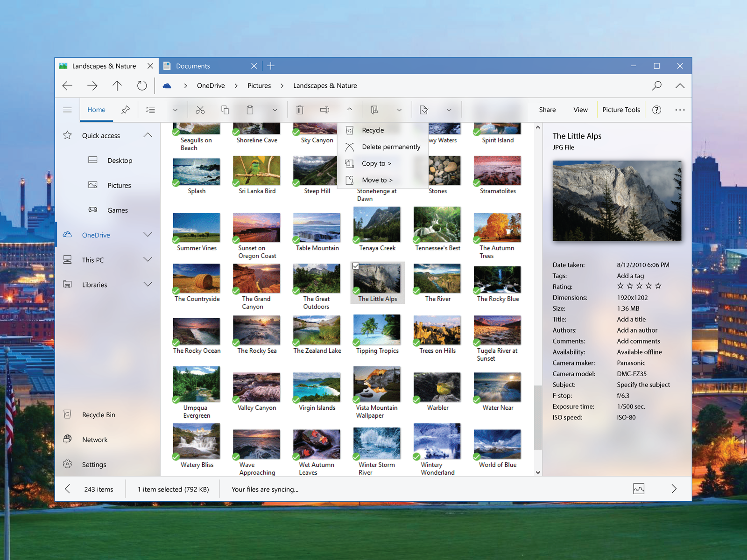Toggle the navigation pane with the hamburger icon
The image size is (747, 560).
67,109
